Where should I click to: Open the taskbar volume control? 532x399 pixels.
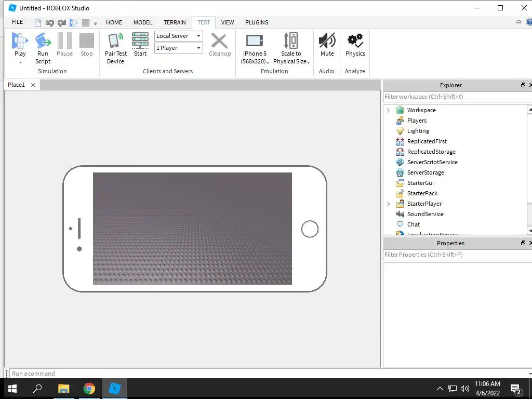465,389
